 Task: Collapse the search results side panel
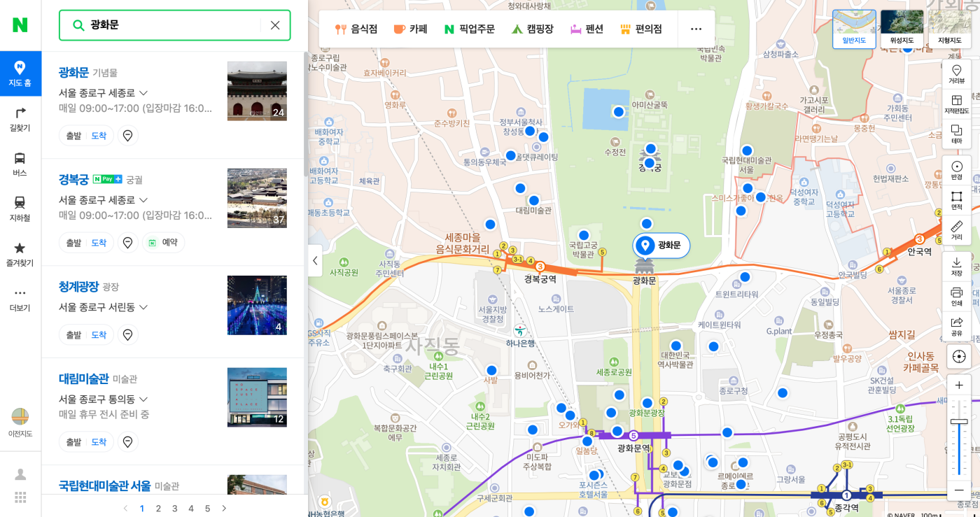(315, 260)
